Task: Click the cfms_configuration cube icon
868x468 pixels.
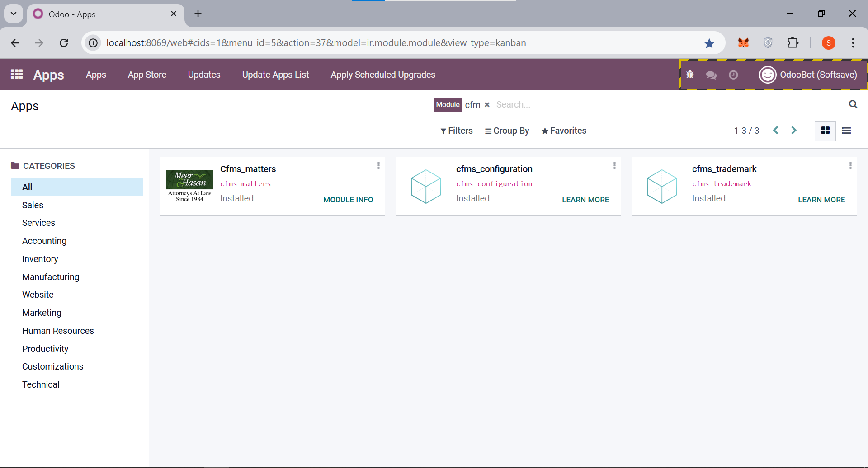Action: pos(425,186)
